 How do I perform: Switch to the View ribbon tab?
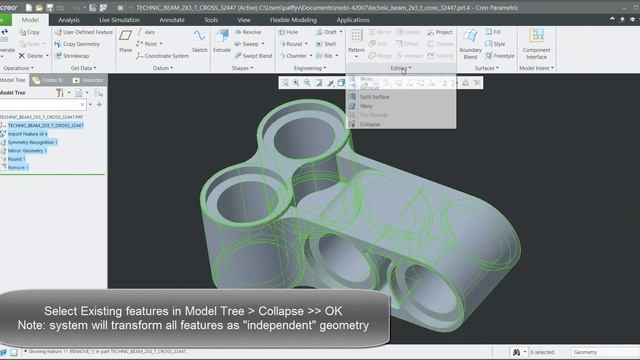(x=244, y=20)
